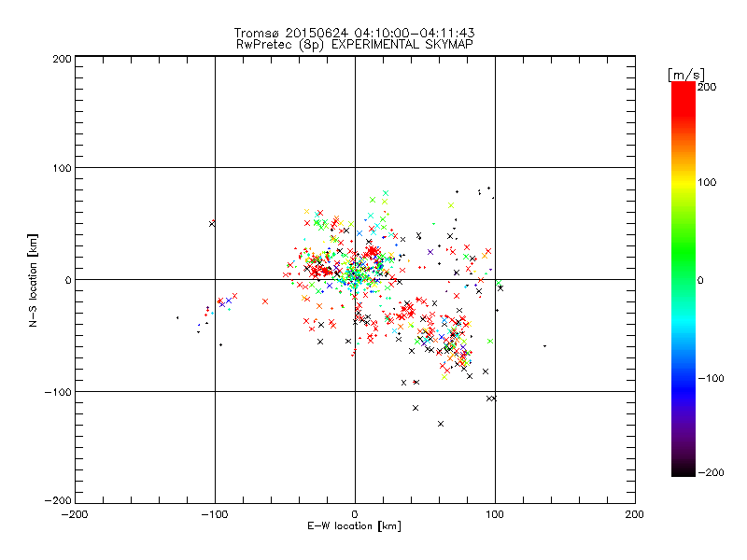Click the y-axis tick label '100'
The height and width of the screenshot is (560, 747).
point(63,168)
